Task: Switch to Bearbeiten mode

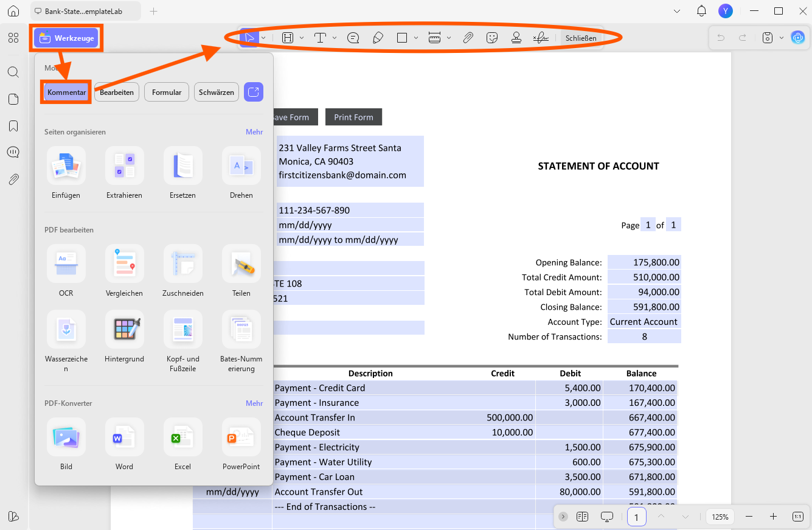Action: pyautogui.click(x=117, y=92)
